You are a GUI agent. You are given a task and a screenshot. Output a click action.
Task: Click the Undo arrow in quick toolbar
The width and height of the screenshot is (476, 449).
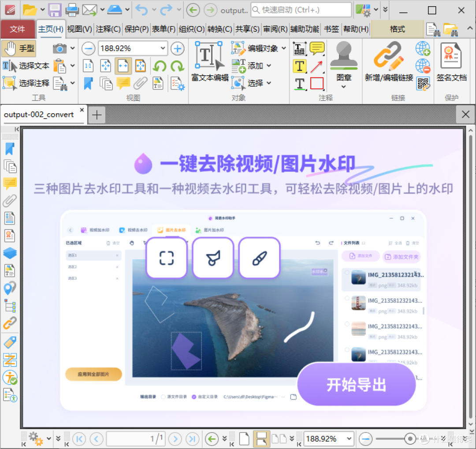point(141,10)
